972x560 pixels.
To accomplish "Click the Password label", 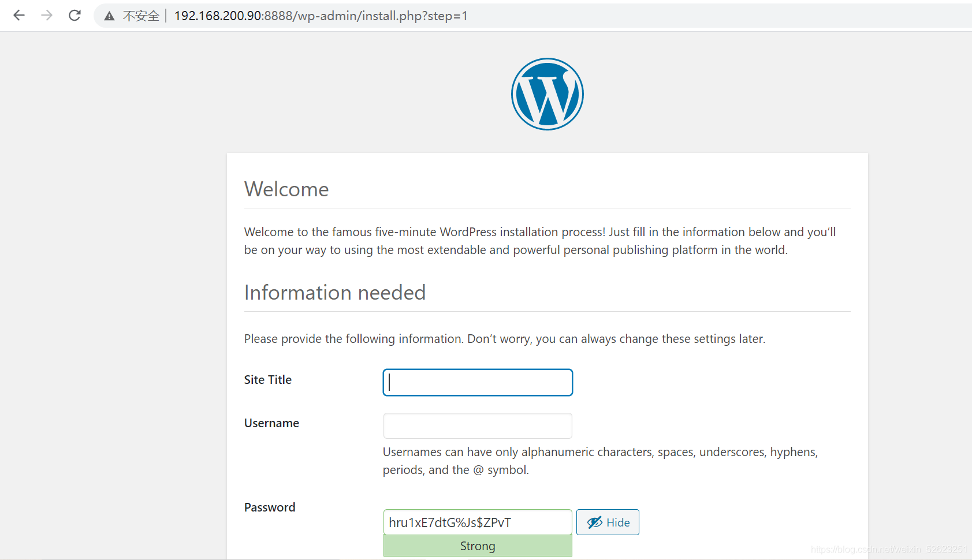I will [270, 507].
